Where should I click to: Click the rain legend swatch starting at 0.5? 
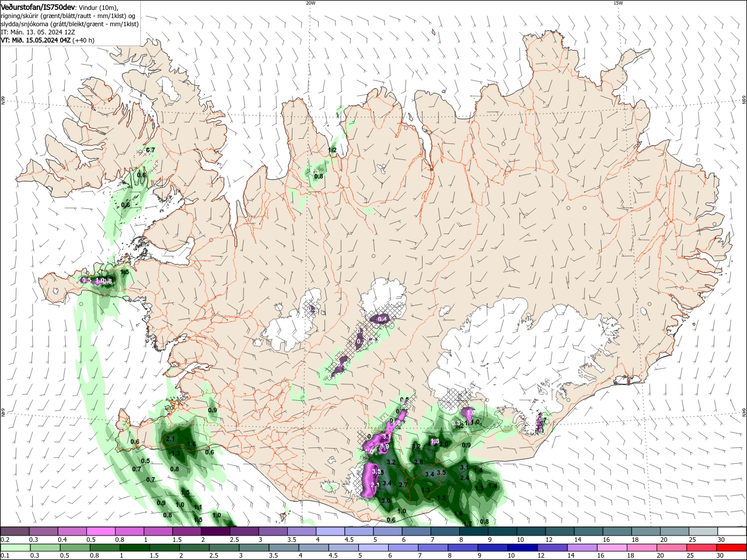click(x=75, y=548)
